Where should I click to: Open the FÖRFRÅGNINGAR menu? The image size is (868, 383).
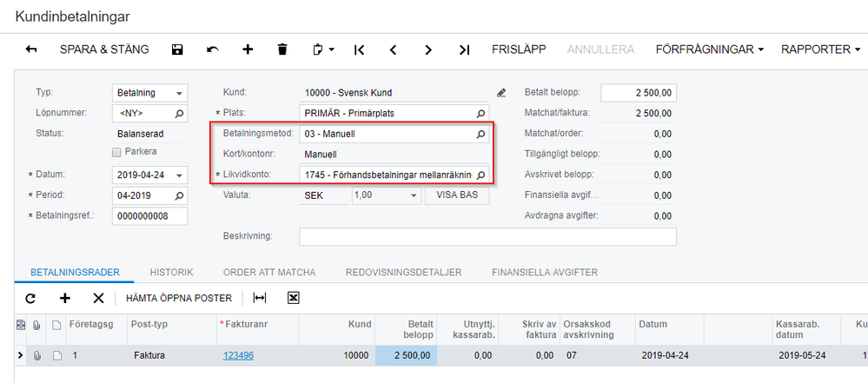(x=710, y=50)
